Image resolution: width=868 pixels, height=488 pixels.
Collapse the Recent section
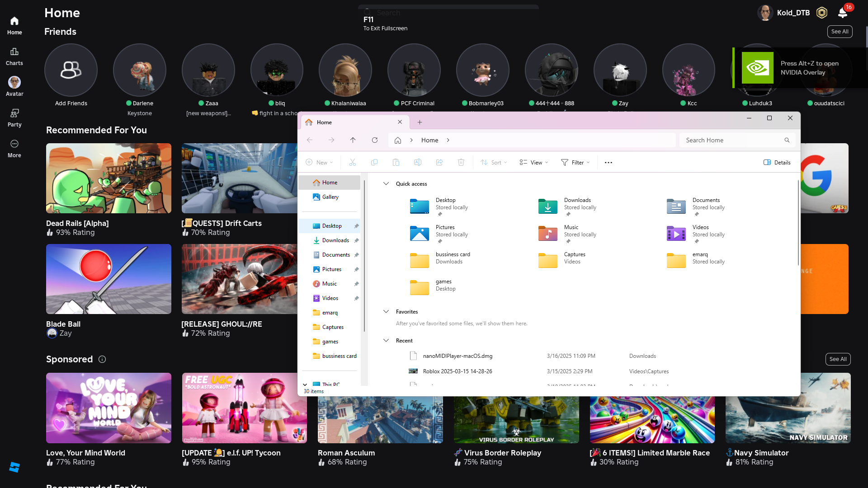386,340
